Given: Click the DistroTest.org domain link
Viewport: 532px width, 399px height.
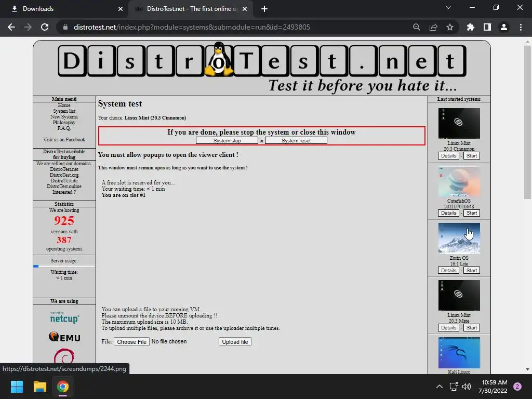Looking at the screenshot, I should point(64,175).
